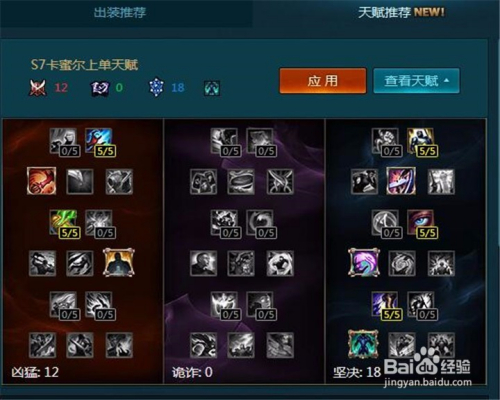Switch to the 出装推荐 tab
This screenshot has width=500, height=400.
tap(120, 13)
